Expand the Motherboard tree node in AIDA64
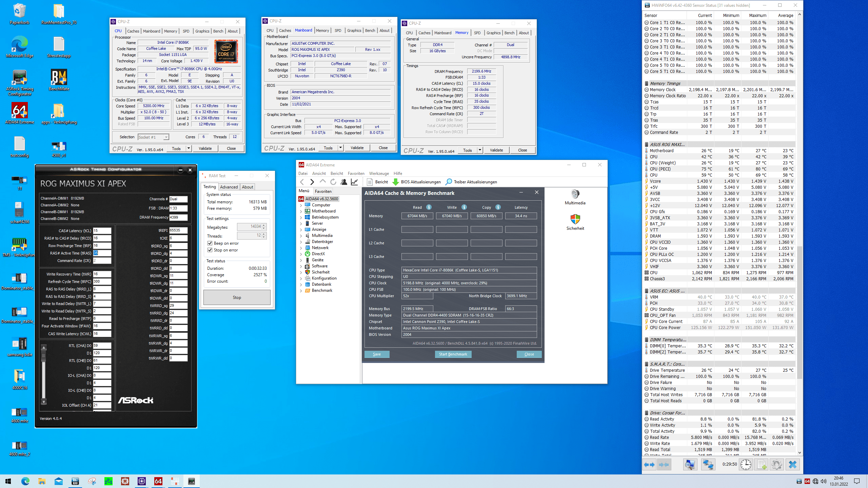The width and height of the screenshot is (868, 488). point(301,211)
